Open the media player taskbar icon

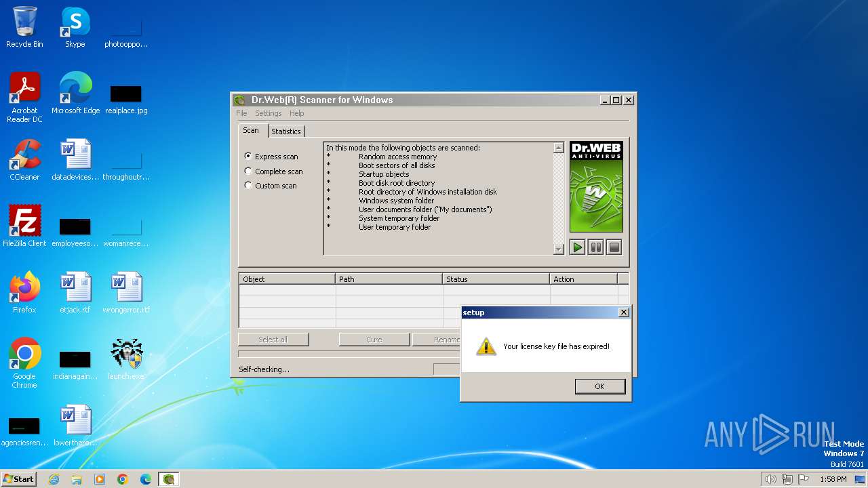click(x=100, y=479)
